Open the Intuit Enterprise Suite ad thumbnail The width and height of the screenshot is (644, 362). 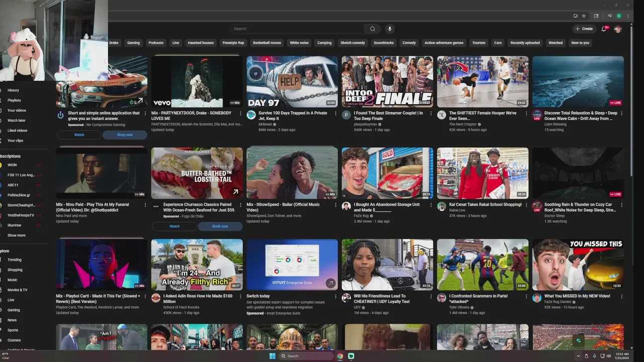click(292, 264)
